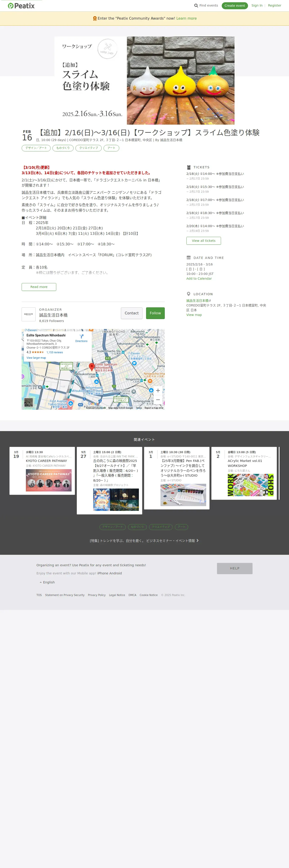
Task: Open the Android app link
Action: click(x=115, y=573)
